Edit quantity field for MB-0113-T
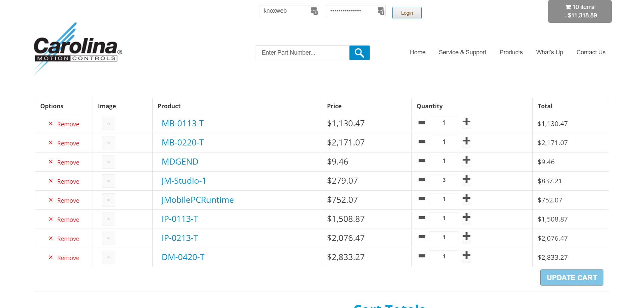This screenshot has height=308, width=644. [x=444, y=123]
